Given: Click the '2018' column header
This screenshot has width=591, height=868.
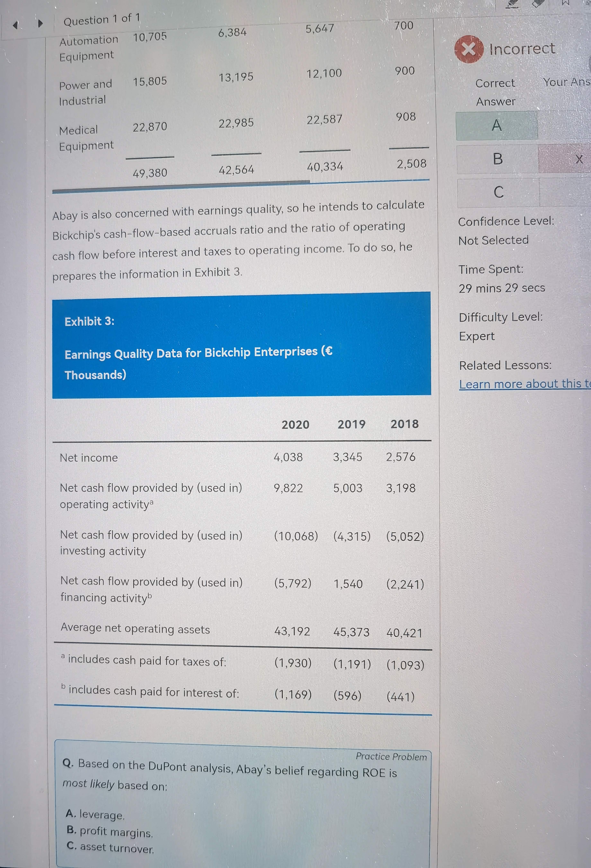Looking at the screenshot, I should [405, 424].
